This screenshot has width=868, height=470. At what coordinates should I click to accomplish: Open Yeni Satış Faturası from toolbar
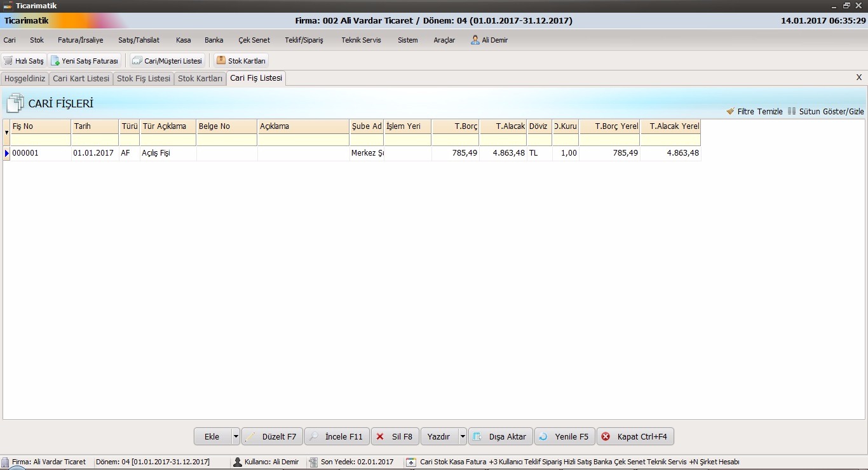56,61
